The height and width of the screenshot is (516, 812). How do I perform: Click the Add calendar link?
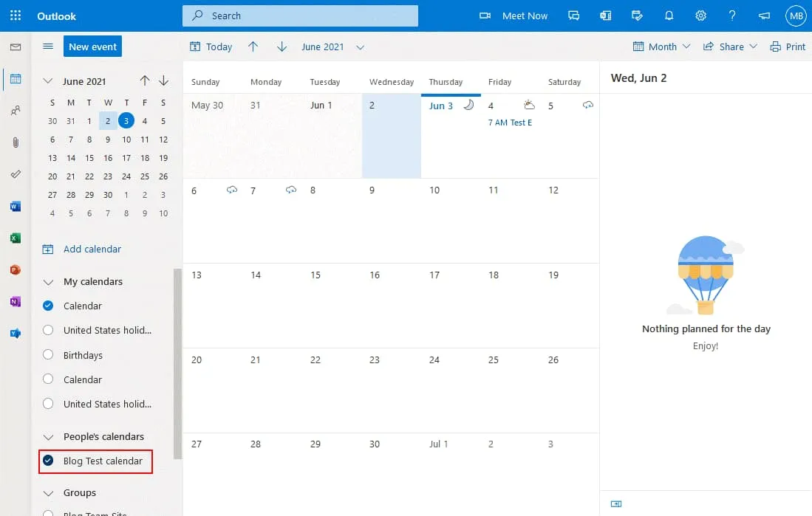pyautogui.click(x=92, y=250)
